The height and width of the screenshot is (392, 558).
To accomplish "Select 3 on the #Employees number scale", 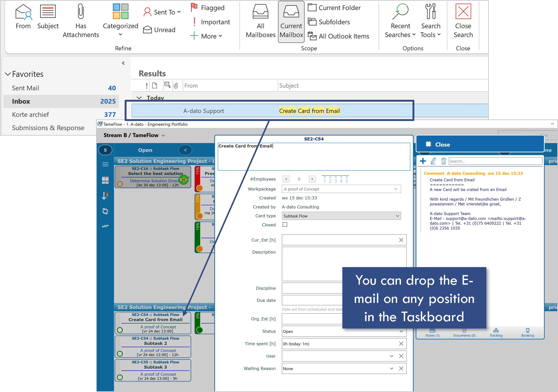I will [x=336, y=180].
